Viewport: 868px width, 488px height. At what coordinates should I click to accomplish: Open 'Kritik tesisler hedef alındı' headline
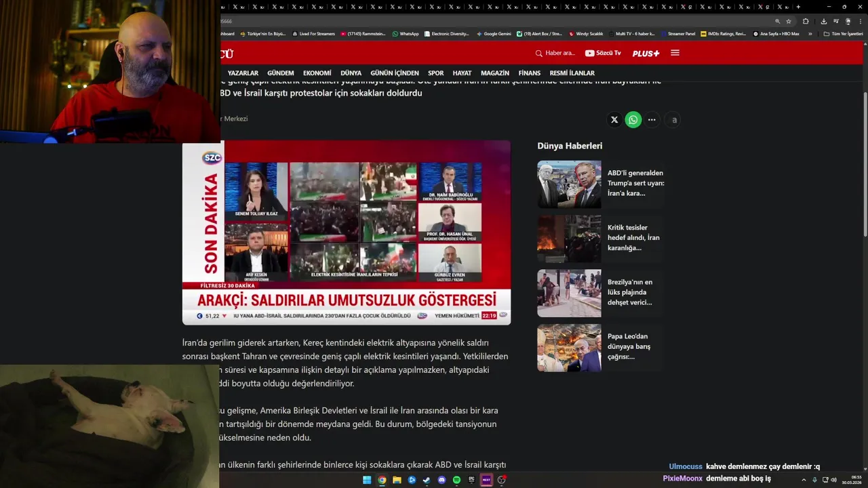click(633, 238)
